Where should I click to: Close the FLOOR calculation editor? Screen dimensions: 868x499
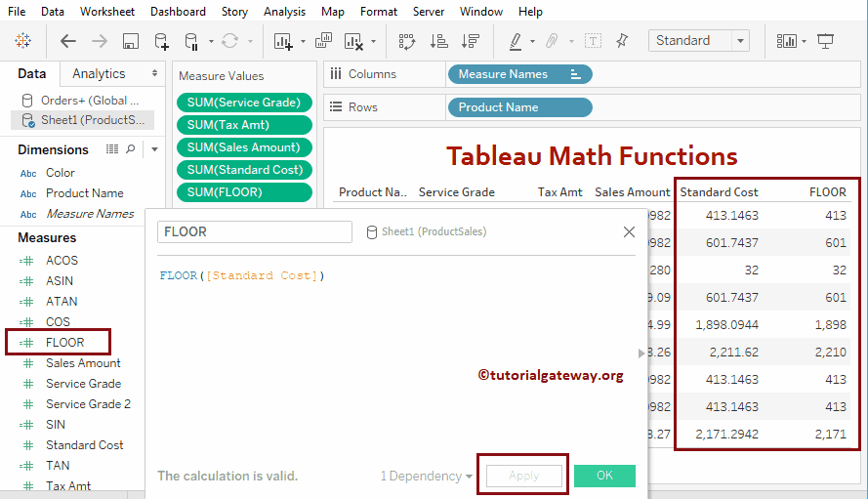pyautogui.click(x=629, y=231)
